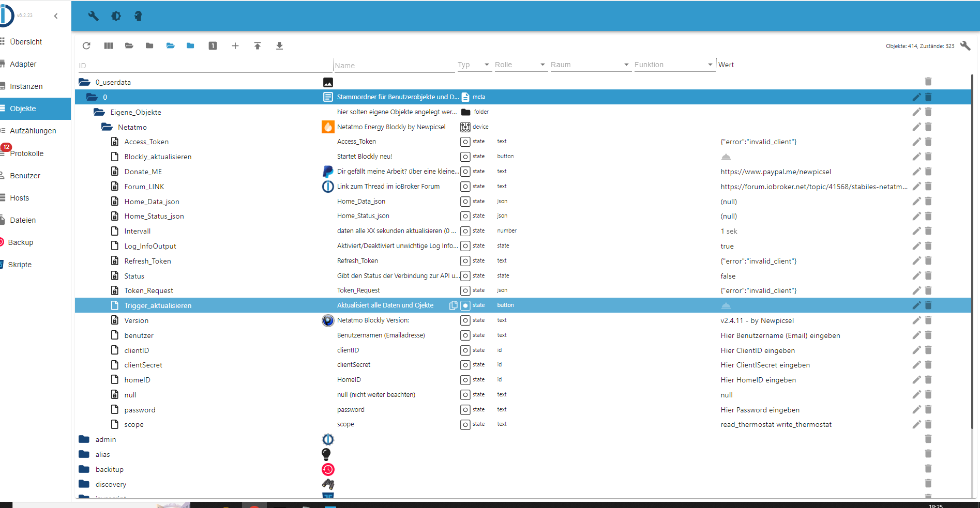Edit the Trigger_aktualisieren object

pyautogui.click(x=916, y=305)
